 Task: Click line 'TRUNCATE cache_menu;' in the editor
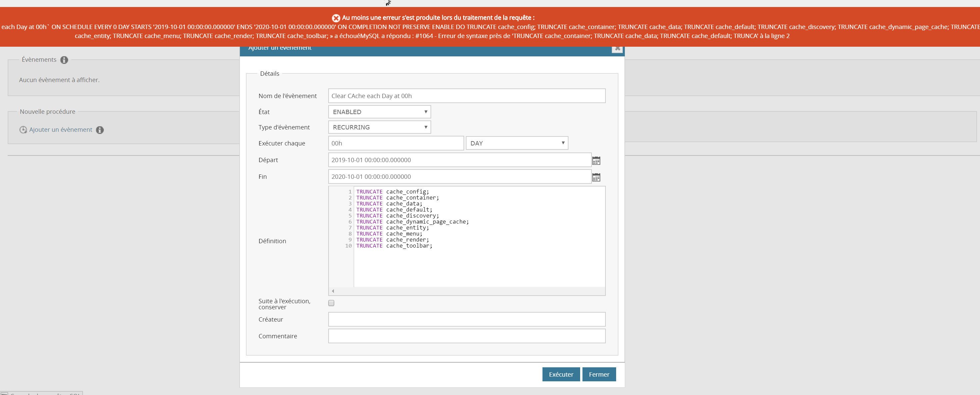click(389, 234)
